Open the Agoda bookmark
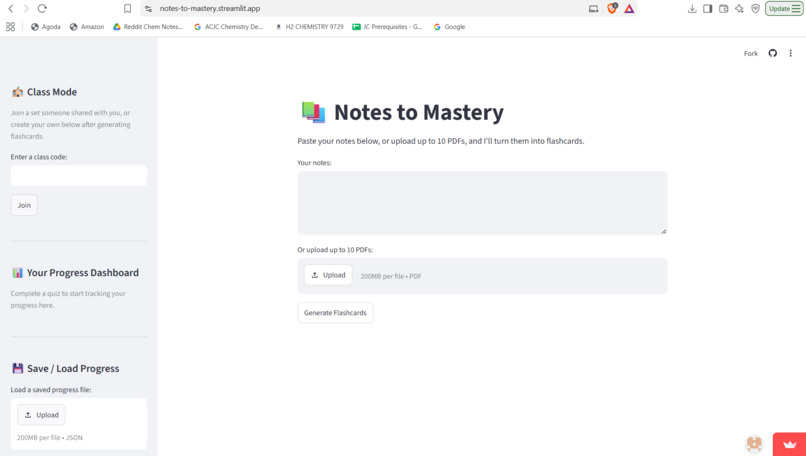Screen dimensions: 806x456 [46, 27]
